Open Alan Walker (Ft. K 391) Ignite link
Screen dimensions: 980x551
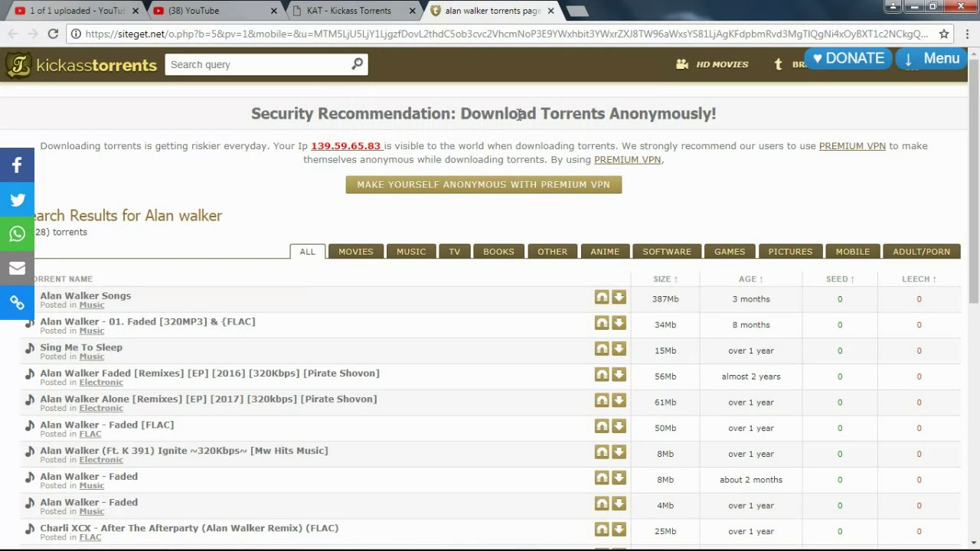[x=184, y=451]
